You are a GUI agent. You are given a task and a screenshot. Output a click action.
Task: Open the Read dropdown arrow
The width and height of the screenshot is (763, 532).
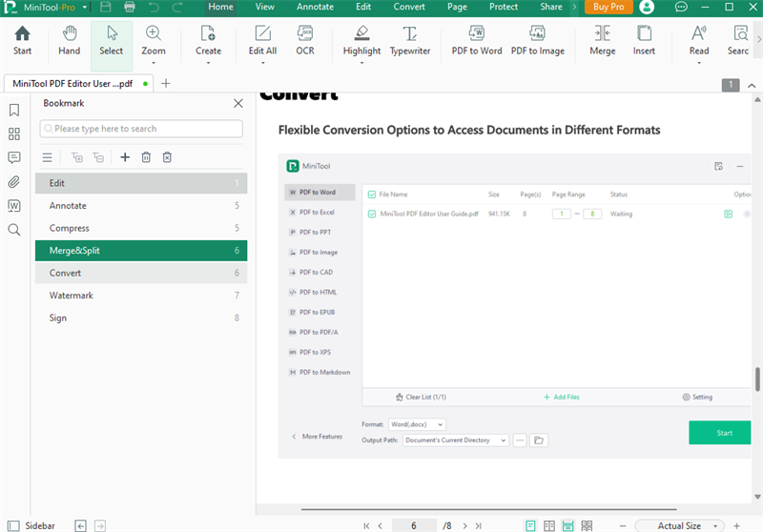click(699, 63)
